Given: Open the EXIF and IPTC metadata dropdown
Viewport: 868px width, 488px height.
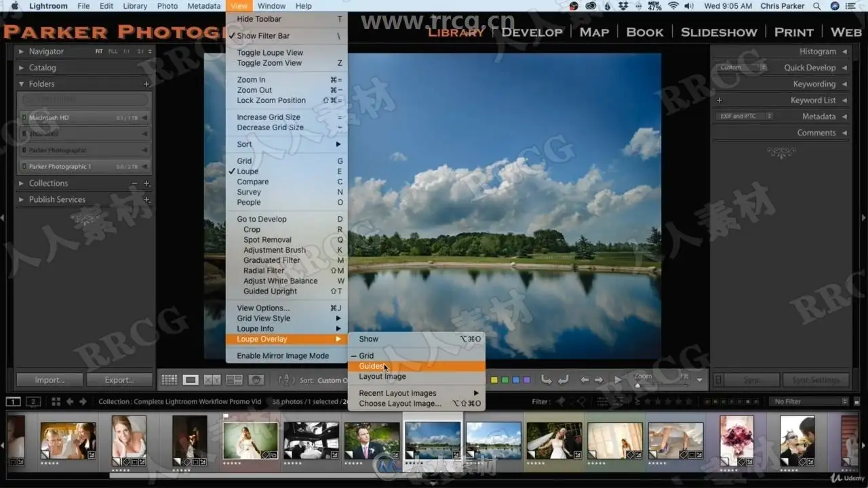Looking at the screenshot, I should (x=745, y=117).
